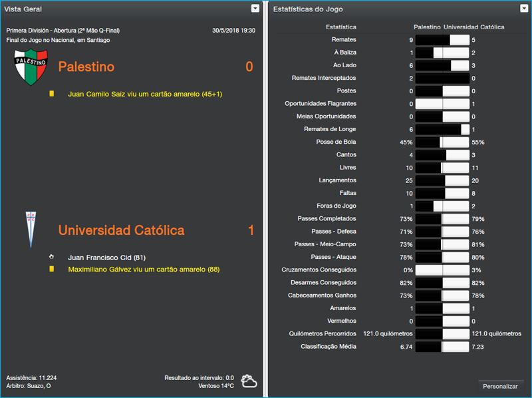Open the Vista Geral panel dropdown arrow
The height and width of the screenshot is (398, 532).
coord(255,9)
